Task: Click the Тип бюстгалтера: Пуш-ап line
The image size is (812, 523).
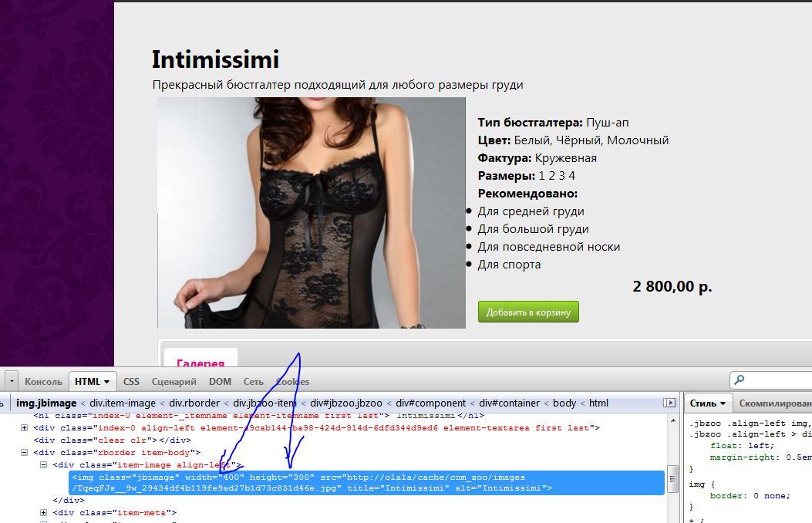Action: 553,123
